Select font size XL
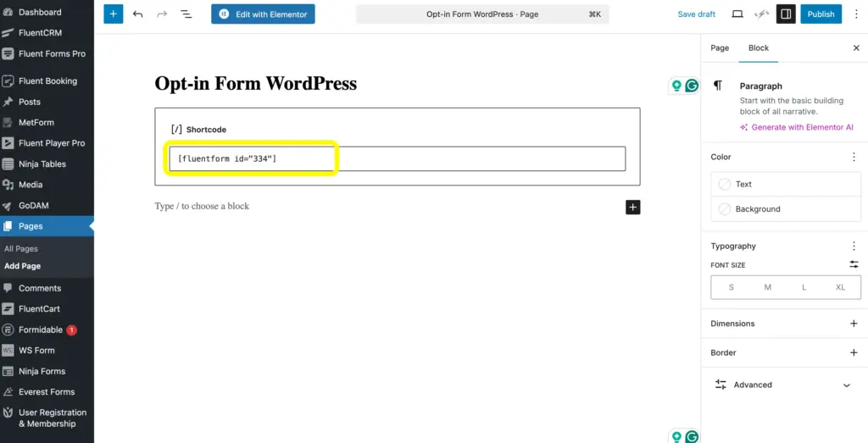 840,288
